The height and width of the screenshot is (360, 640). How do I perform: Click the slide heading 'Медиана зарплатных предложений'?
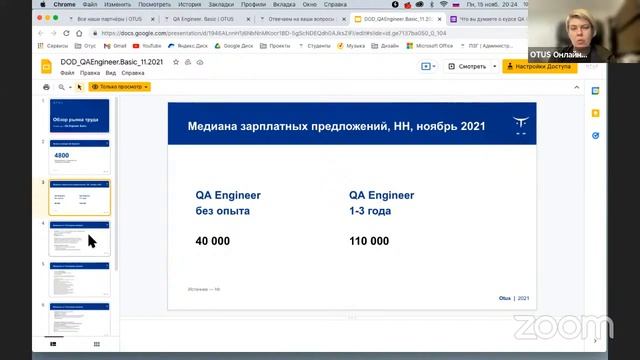click(336, 126)
